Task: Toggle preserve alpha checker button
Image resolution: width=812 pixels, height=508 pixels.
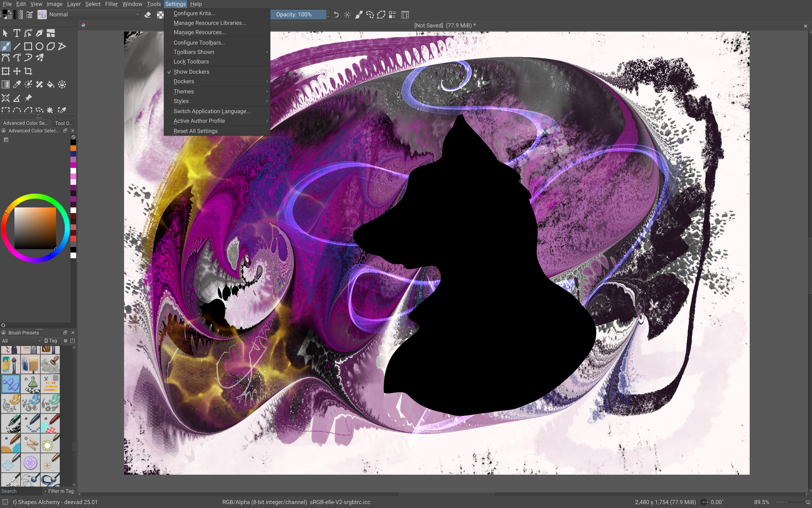Action: pyautogui.click(x=160, y=15)
